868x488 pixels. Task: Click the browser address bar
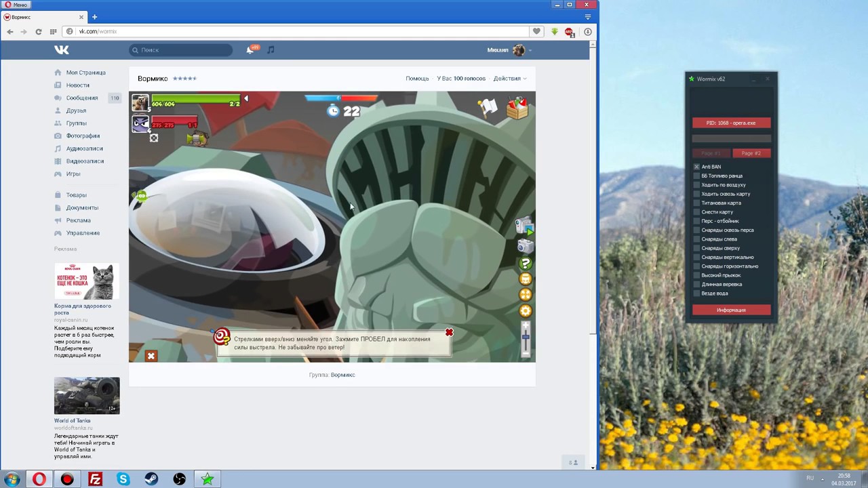(296, 31)
